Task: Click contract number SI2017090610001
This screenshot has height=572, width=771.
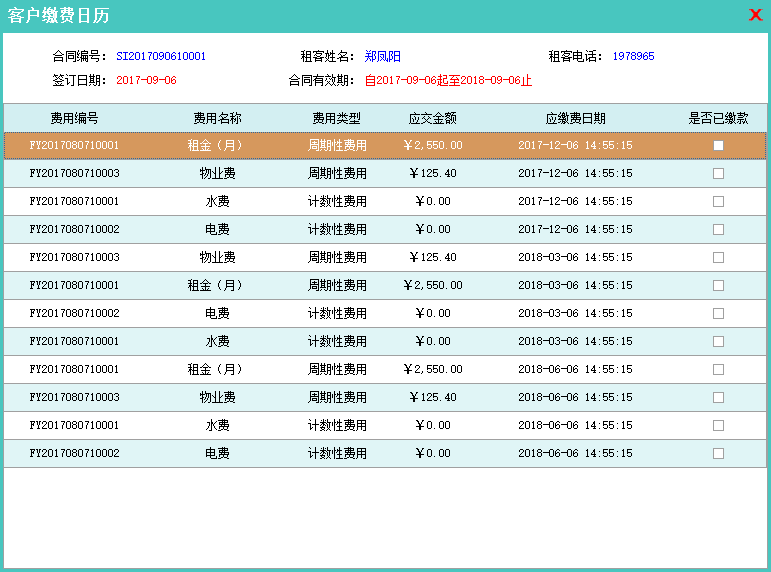Action: point(161,57)
